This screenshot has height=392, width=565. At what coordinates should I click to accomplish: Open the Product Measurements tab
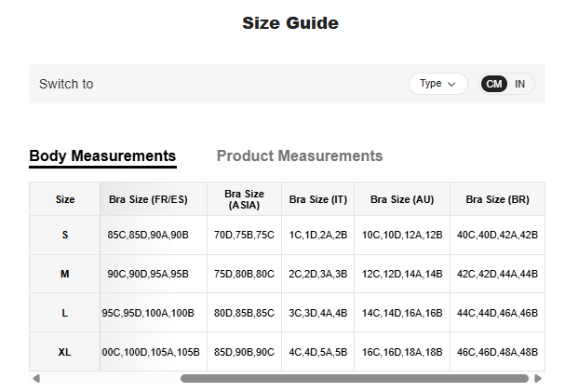point(299,156)
